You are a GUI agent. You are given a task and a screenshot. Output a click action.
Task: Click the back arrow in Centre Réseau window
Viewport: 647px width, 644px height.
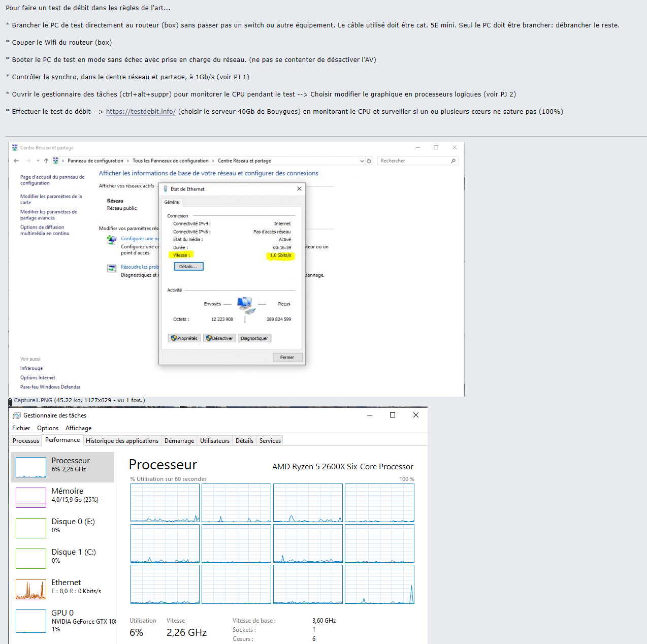pos(16,161)
